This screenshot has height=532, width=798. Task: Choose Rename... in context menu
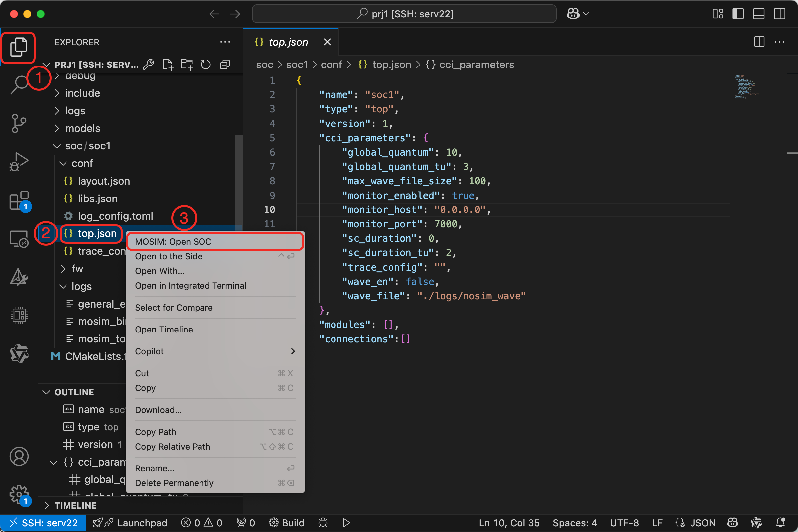[x=215, y=468]
